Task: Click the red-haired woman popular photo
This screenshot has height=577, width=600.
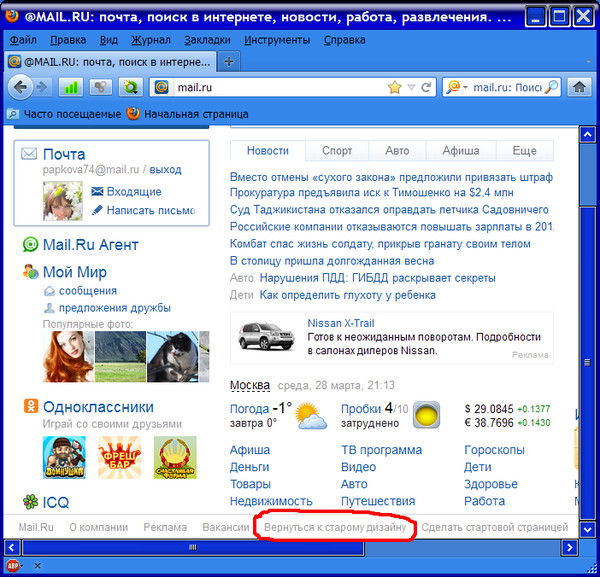Action: [x=68, y=357]
